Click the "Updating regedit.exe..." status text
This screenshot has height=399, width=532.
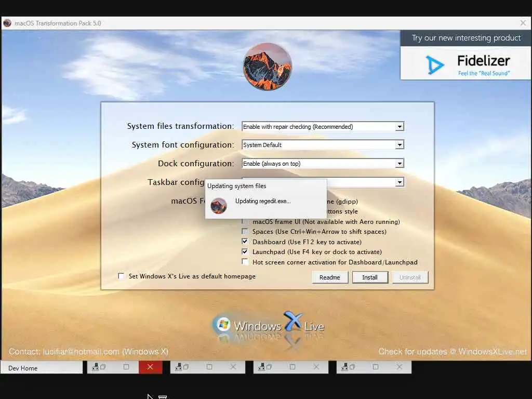[263, 201]
